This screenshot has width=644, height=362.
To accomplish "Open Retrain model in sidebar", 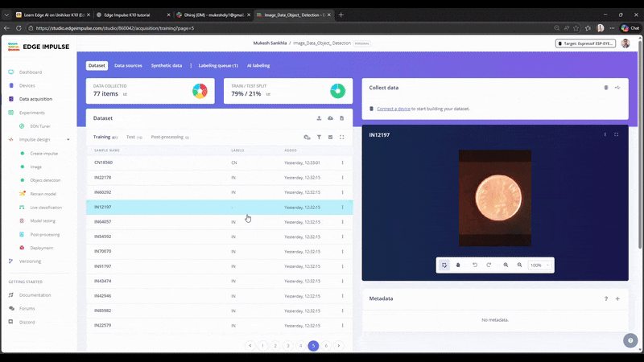I will [x=43, y=194].
